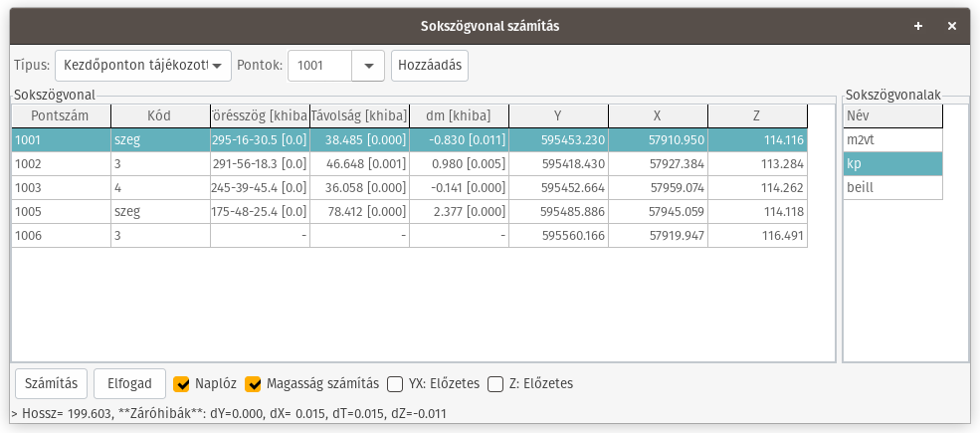This screenshot has width=980, height=433.
Task: Click angle cell 245-39-45.4 [0.0]
Action: click(x=260, y=188)
